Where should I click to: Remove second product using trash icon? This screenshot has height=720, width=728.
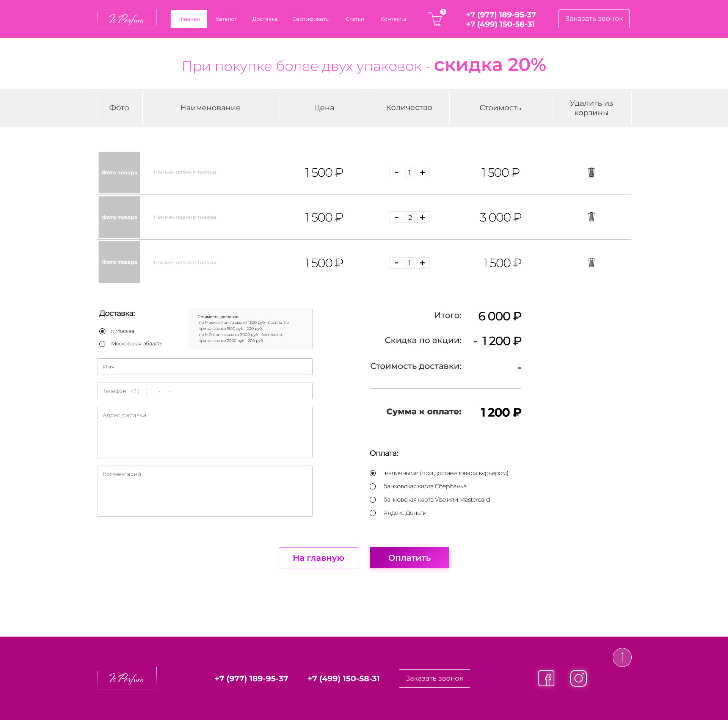tap(591, 217)
